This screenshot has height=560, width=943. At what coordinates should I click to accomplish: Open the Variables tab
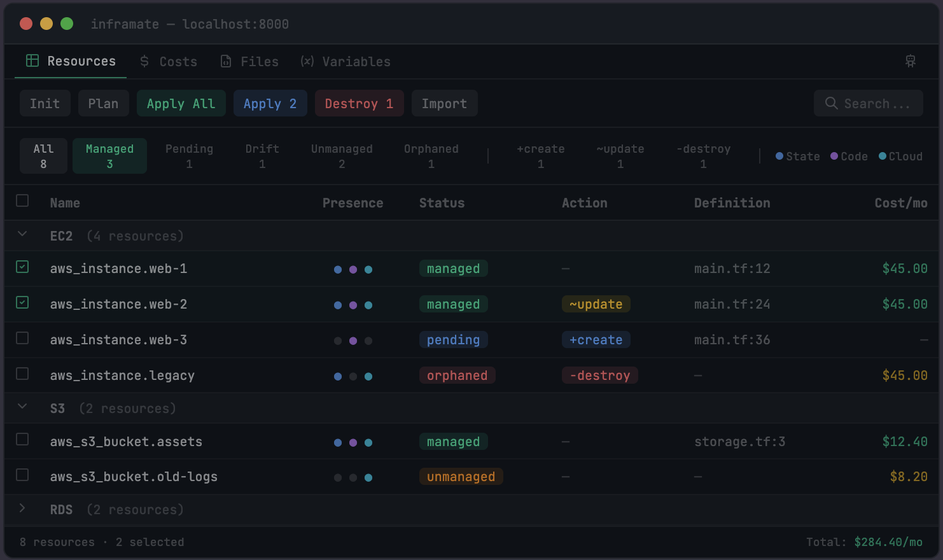[346, 62]
